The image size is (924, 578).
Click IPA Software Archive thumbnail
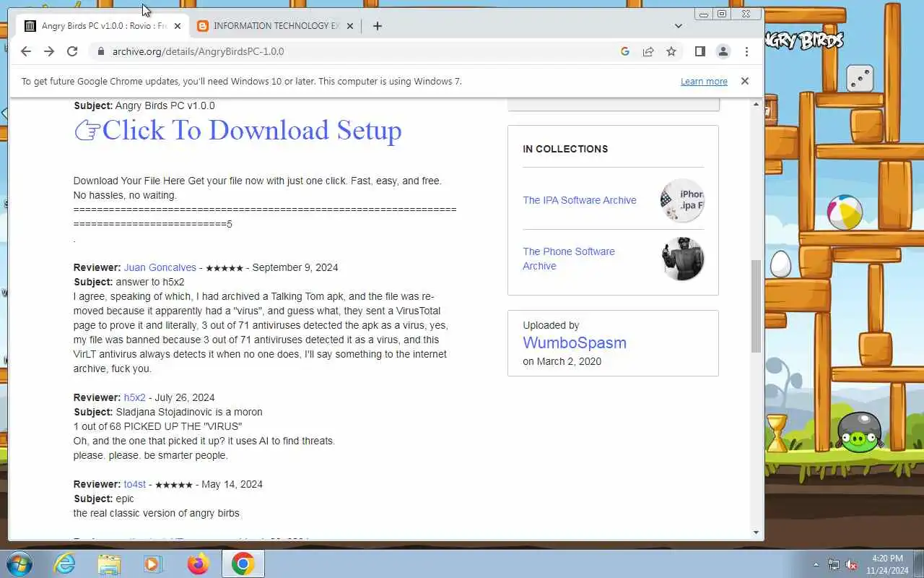682,200
